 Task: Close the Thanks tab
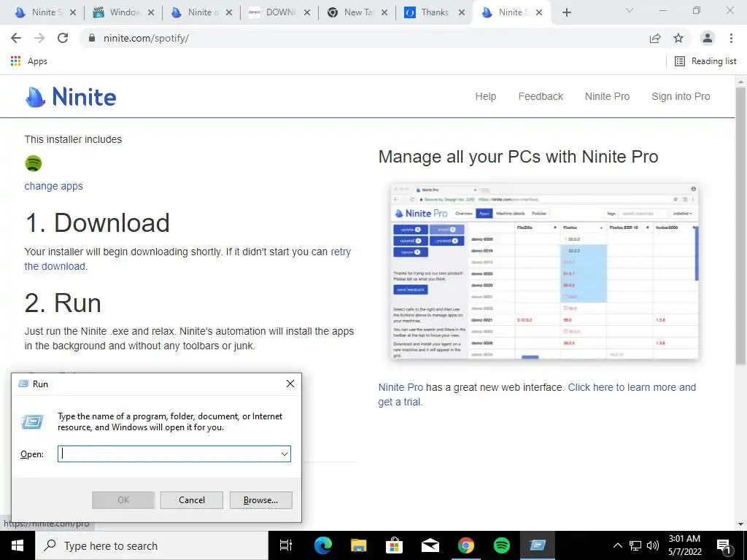click(x=462, y=13)
